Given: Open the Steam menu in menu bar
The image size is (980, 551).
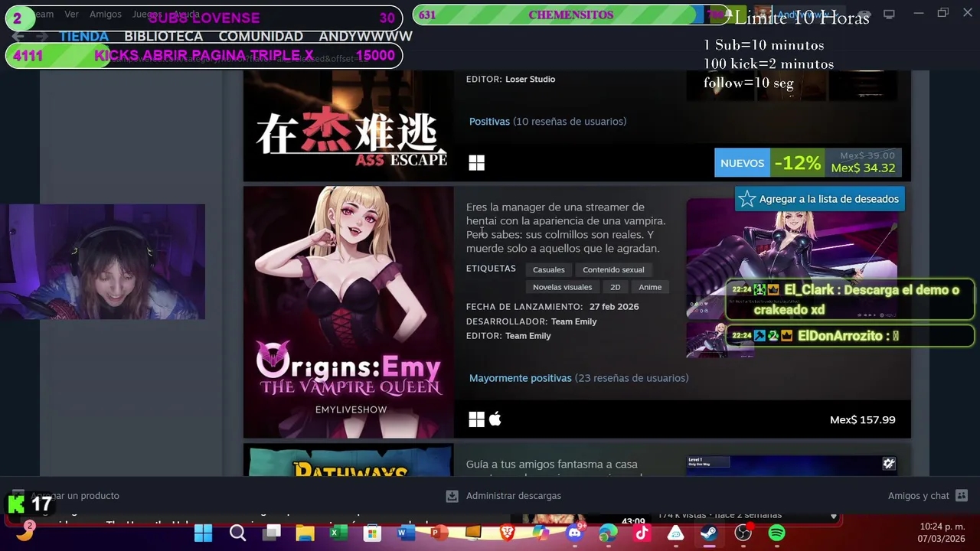Looking at the screenshot, I should (x=40, y=14).
